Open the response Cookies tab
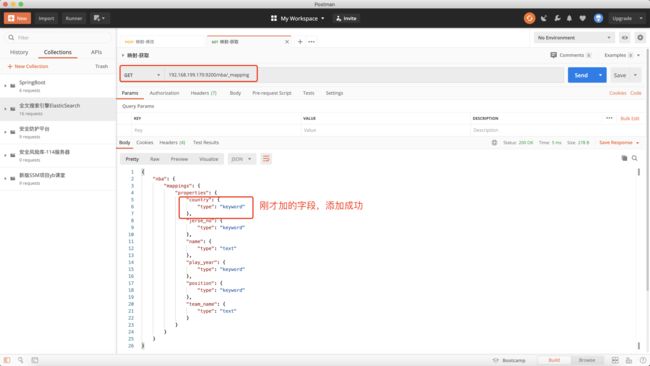 tap(145, 143)
